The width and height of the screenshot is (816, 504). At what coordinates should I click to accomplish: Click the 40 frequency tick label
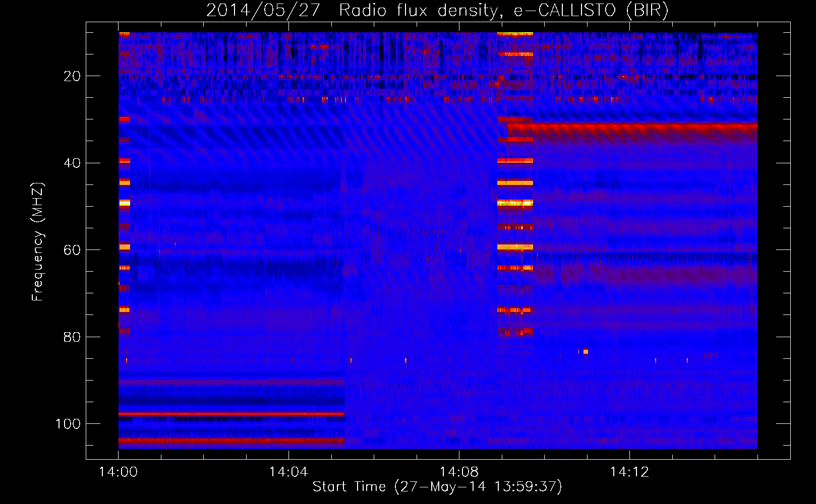click(73, 163)
